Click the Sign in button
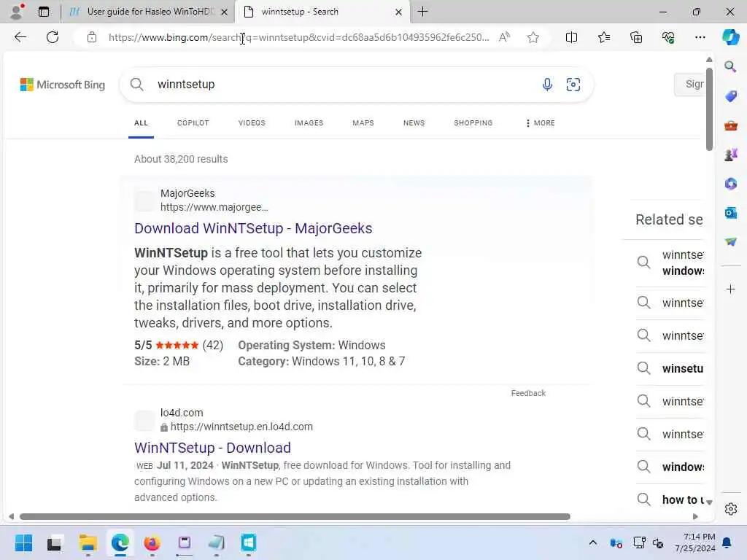 pos(689,85)
